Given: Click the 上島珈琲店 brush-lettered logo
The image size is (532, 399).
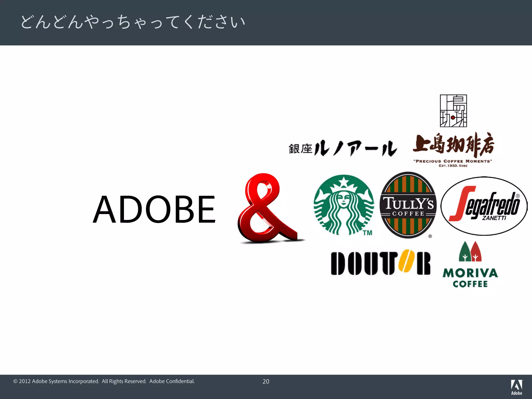Looking at the screenshot, I should pos(453,145).
